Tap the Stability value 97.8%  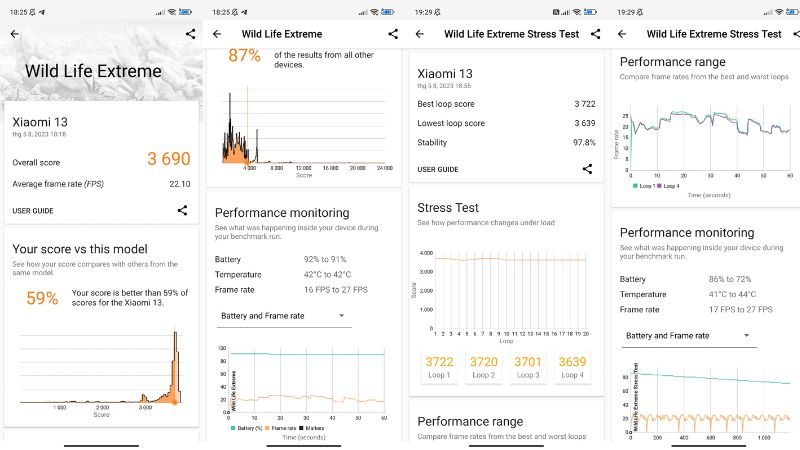click(x=584, y=143)
